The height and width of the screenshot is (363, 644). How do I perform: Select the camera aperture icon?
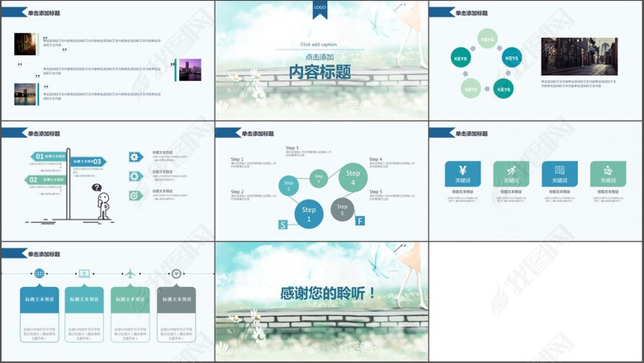click(135, 176)
